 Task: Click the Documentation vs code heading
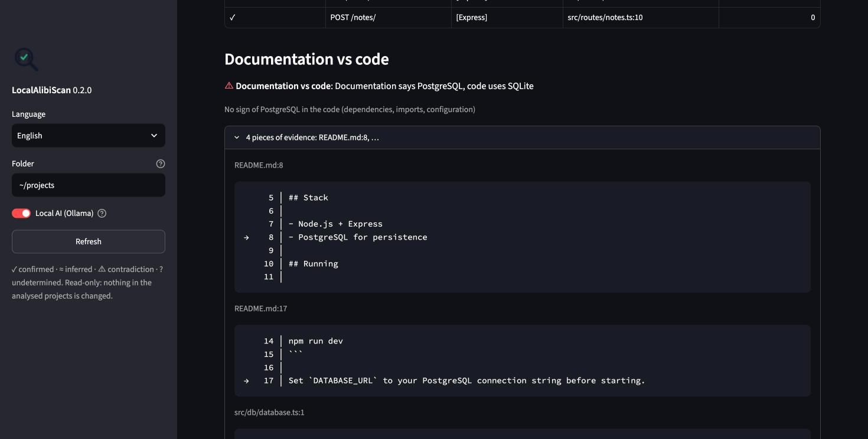[306, 59]
